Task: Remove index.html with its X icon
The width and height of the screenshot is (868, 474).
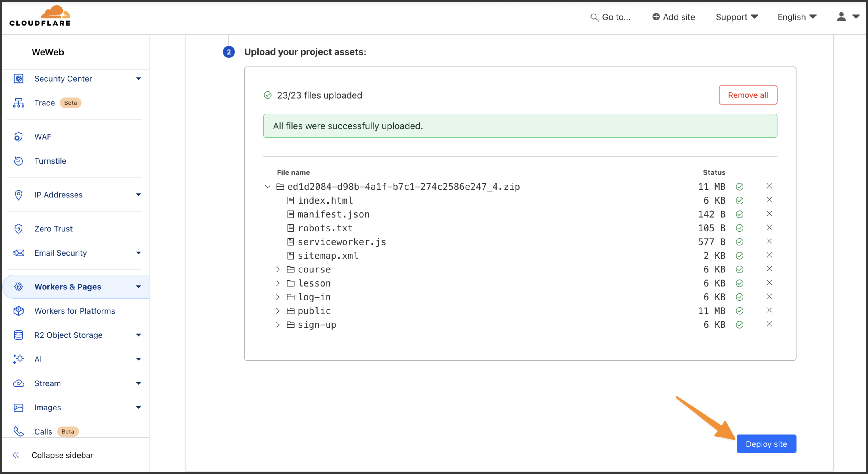Action: [769, 200]
